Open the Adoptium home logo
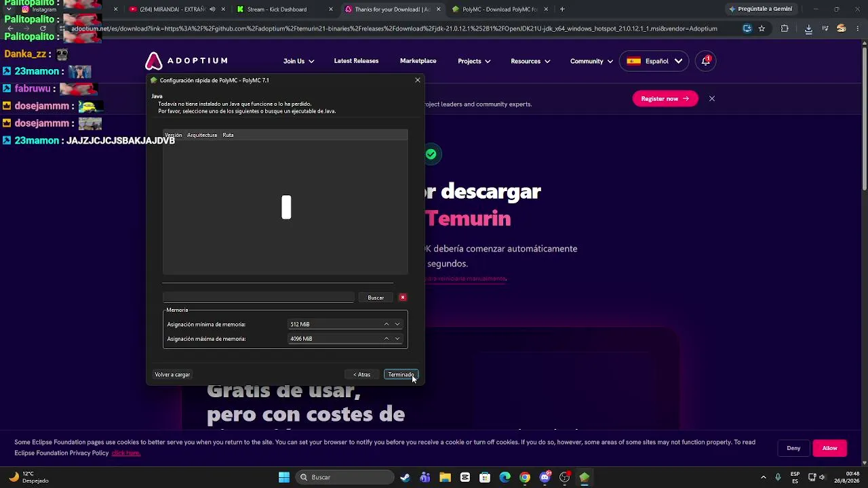868x488 pixels. point(186,61)
